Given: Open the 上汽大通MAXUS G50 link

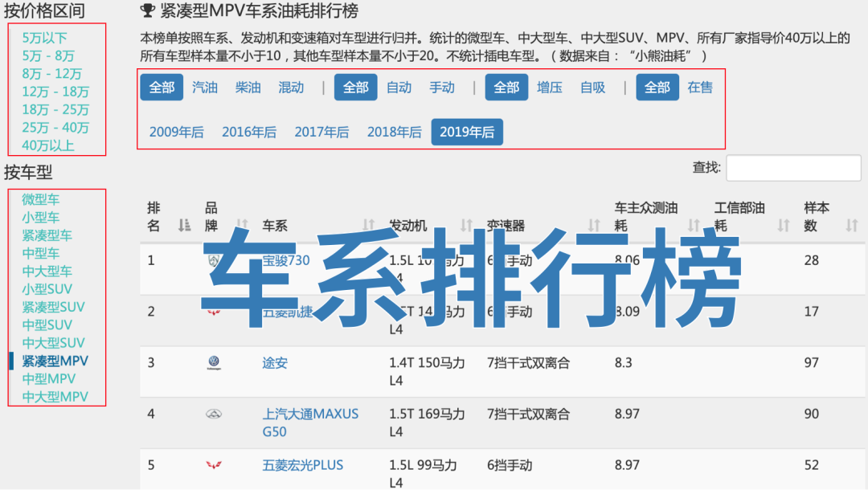Looking at the screenshot, I should click(x=310, y=423).
